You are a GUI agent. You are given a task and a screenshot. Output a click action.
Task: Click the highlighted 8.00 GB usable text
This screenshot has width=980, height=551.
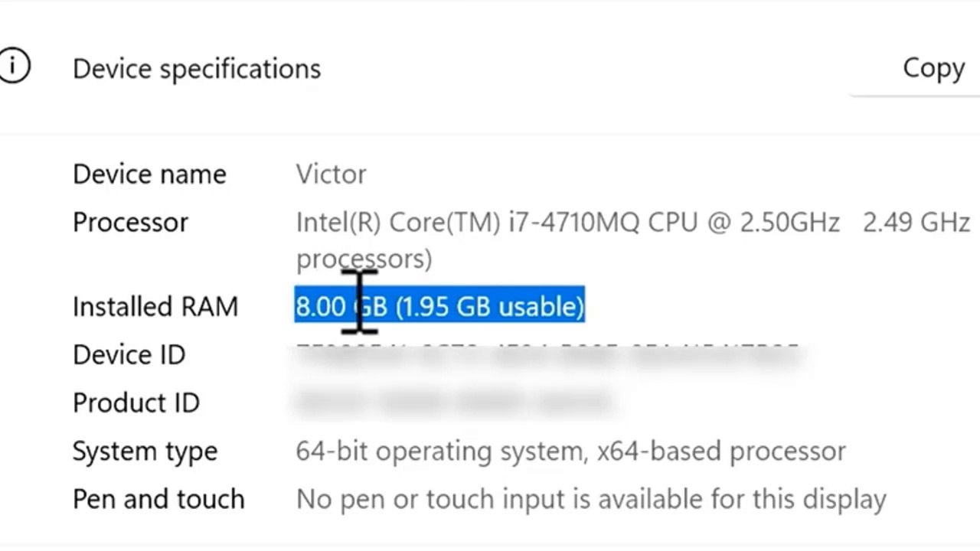(439, 305)
